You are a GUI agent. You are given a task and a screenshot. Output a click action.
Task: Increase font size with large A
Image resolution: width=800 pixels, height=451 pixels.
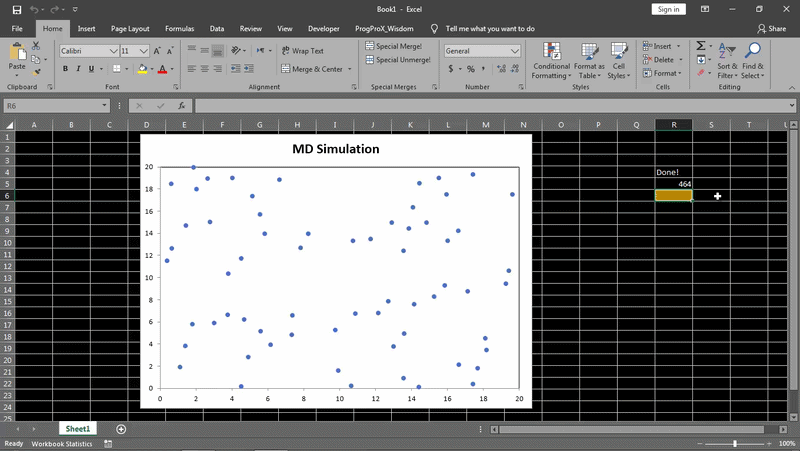157,51
